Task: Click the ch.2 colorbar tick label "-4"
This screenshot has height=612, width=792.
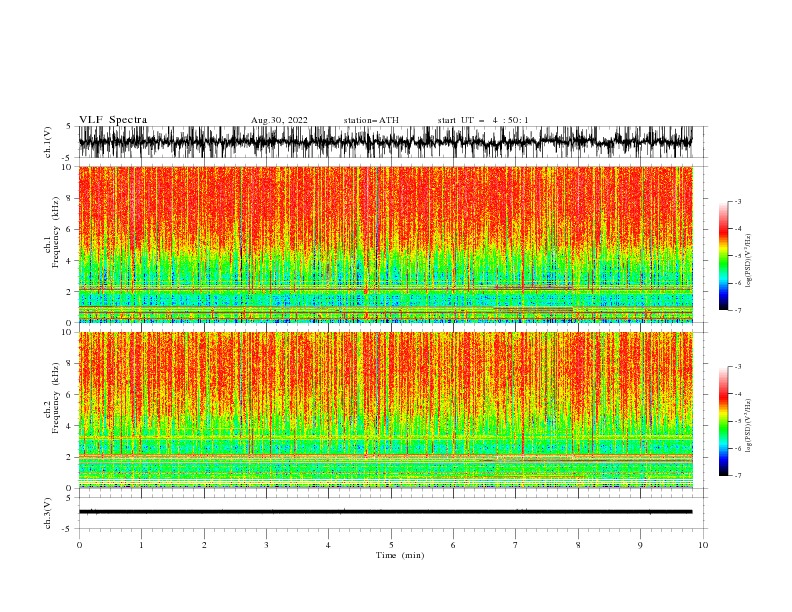Action: [x=737, y=394]
